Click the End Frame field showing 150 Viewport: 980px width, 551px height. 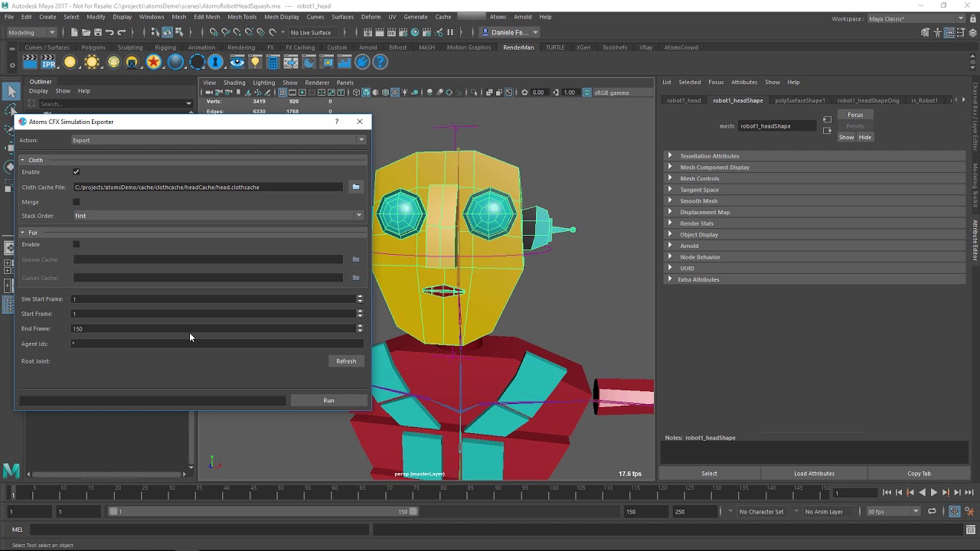214,329
